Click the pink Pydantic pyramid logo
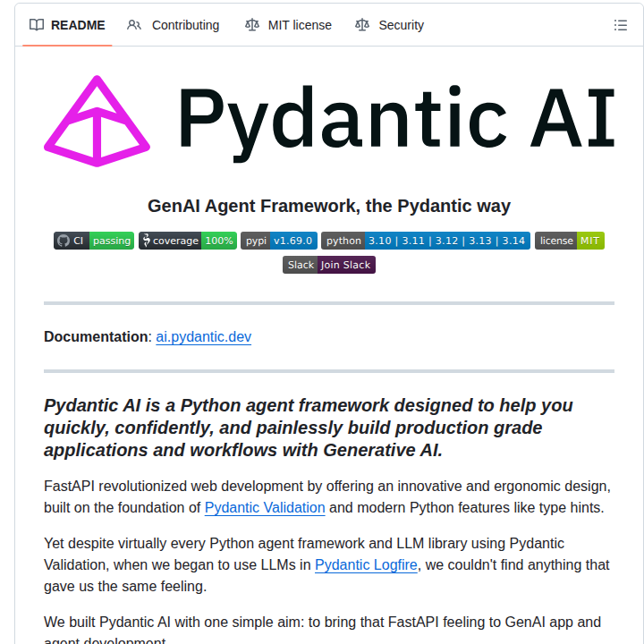 (97, 121)
